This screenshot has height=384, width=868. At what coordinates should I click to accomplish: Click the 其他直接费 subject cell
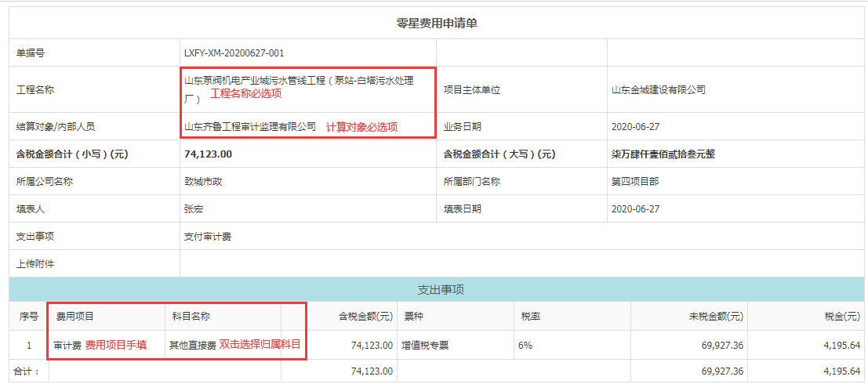[192, 346]
